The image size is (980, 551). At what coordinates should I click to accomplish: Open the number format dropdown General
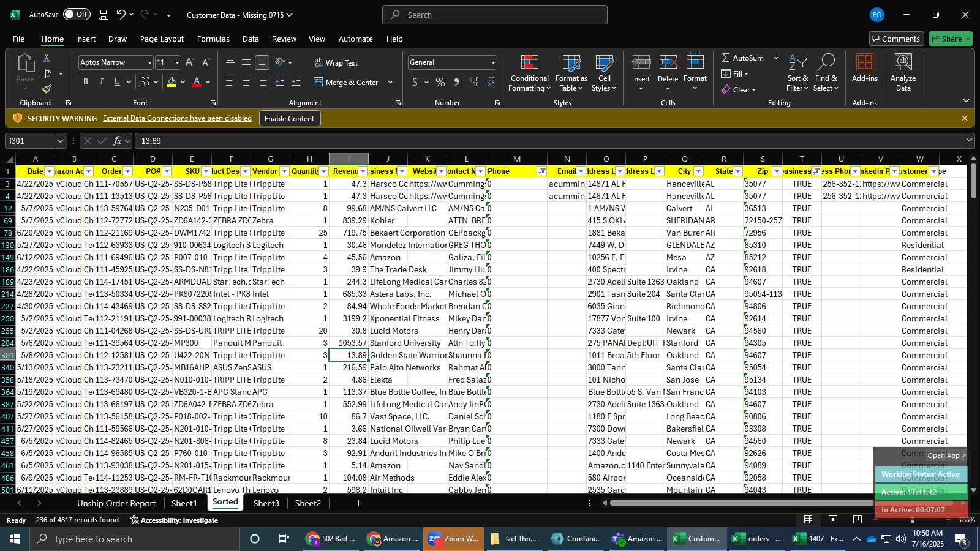click(493, 62)
